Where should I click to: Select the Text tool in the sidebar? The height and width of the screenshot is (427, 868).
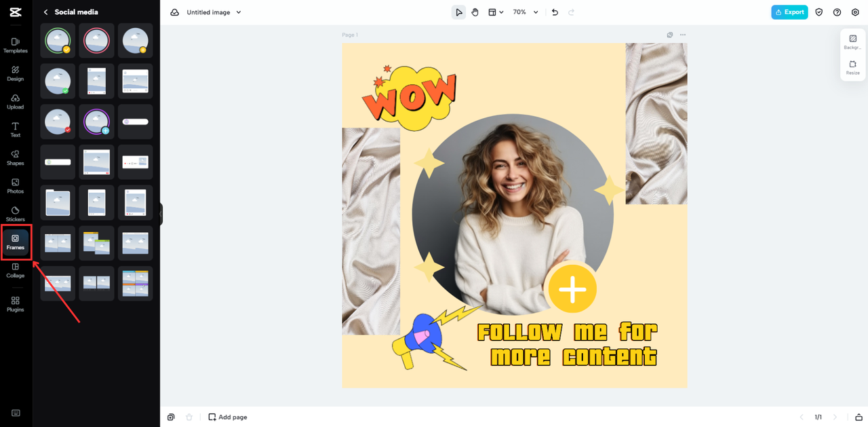coord(15,130)
